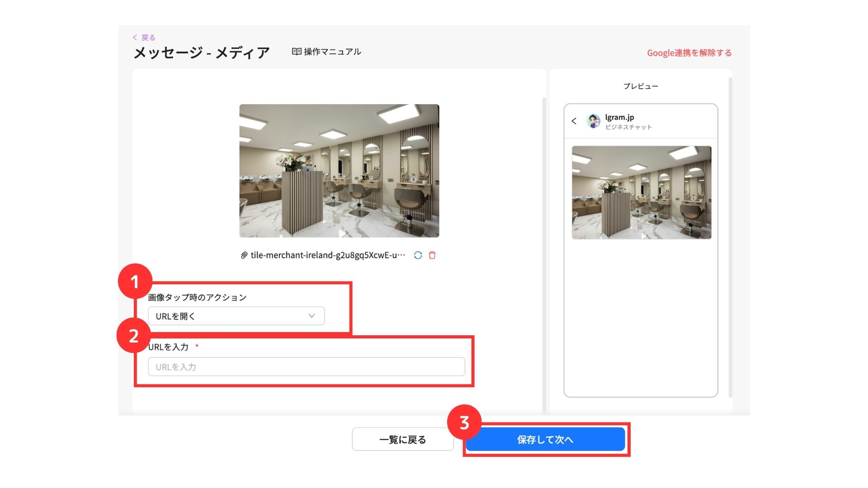The image size is (868, 488).
Task: Click the blue replace image refresh icon
Action: pos(418,255)
